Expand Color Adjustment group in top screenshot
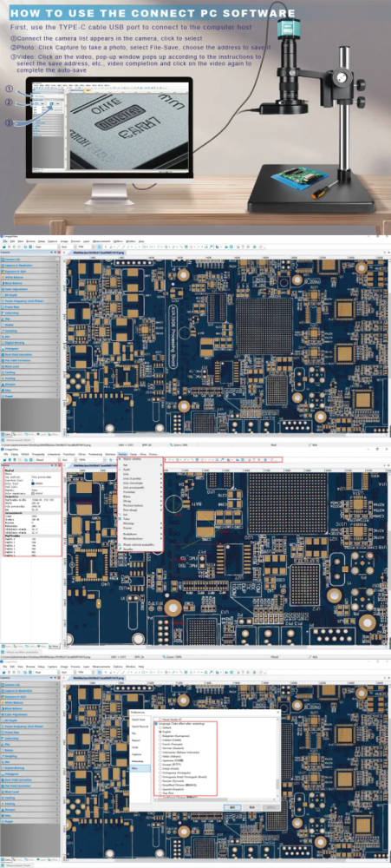 [29, 289]
